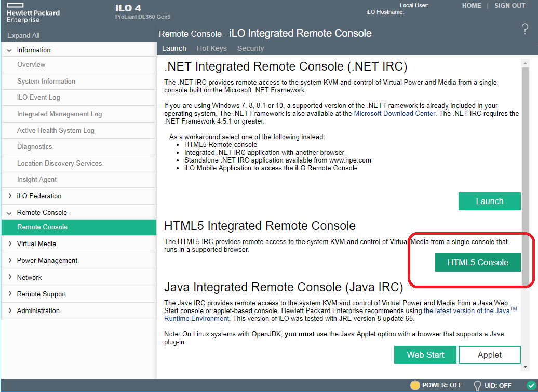The height and width of the screenshot is (392, 538).
Task: Open Location Discovery Services
Action: tap(79, 163)
